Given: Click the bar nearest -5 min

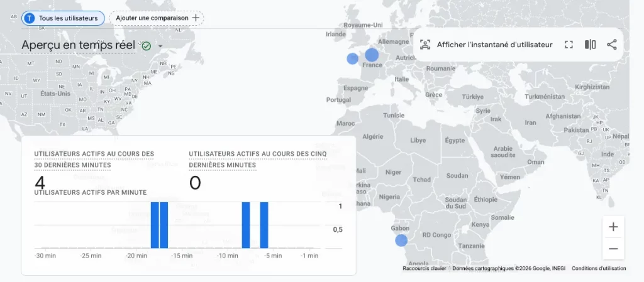Looking at the screenshot, I should tap(264, 225).
